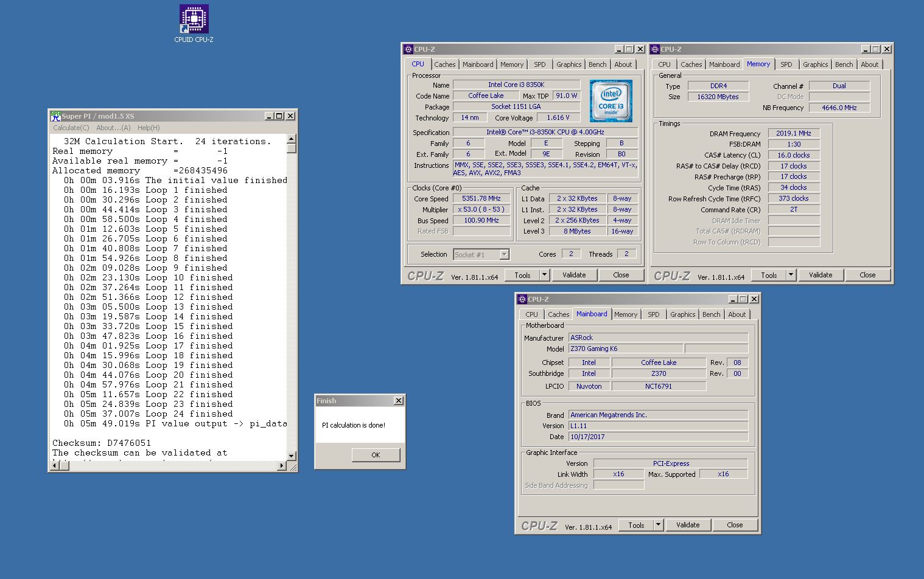This screenshot has width=924, height=579.
Task: Click the DRAM Frequency value 2019.1 MHz
Action: 794,133
